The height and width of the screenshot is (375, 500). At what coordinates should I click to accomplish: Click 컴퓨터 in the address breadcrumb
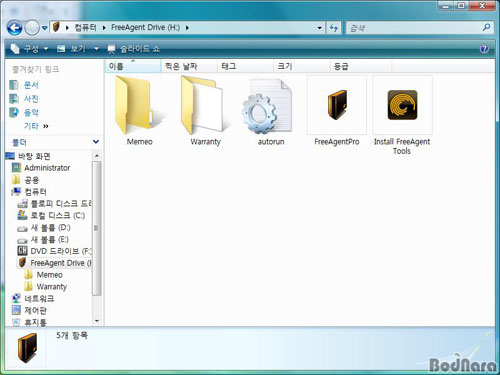click(85, 27)
